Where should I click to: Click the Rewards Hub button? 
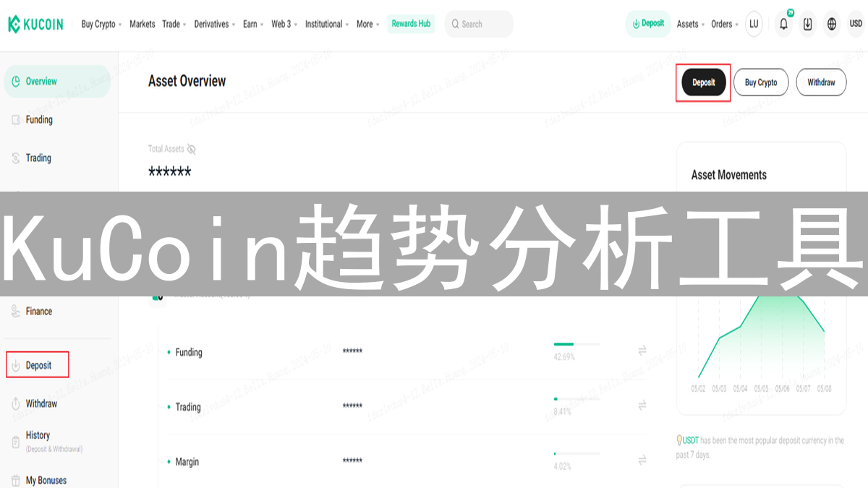pos(411,24)
